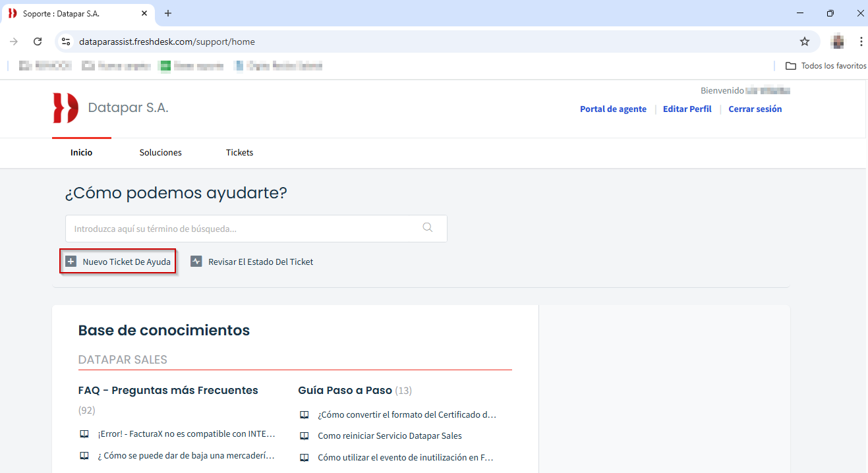Open the Chrome profile avatar
Image resolution: width=868 pixels, height=473 pixels.
[838, 42]
